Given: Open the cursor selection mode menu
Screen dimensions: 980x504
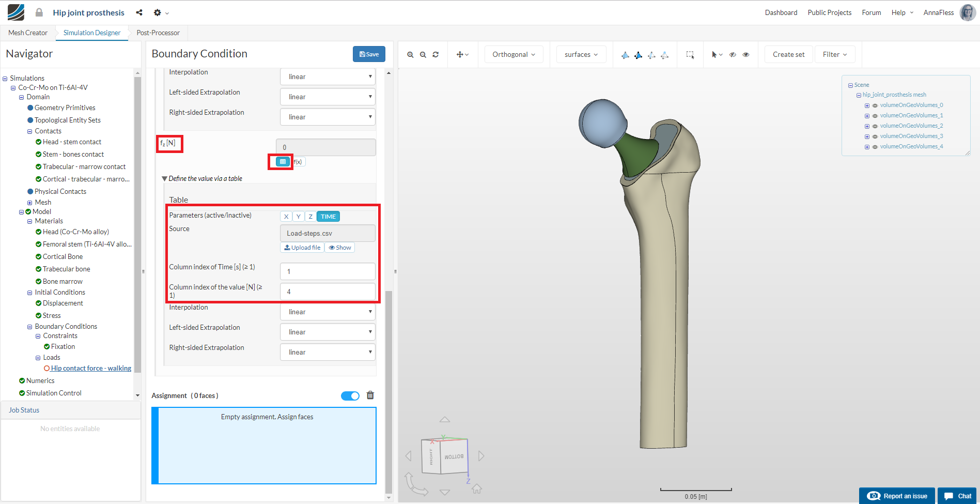Looking at the screenshot, I should click(717, 55).
